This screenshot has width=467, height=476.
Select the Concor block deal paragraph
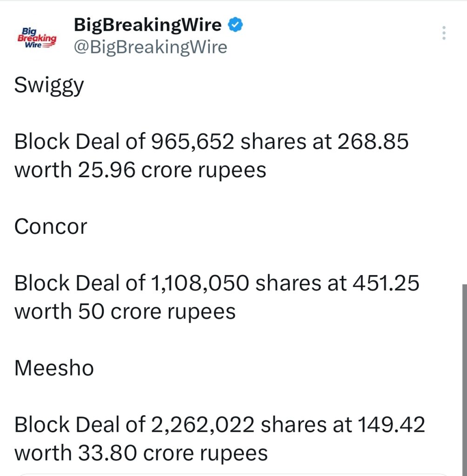[x=217, y=297]
